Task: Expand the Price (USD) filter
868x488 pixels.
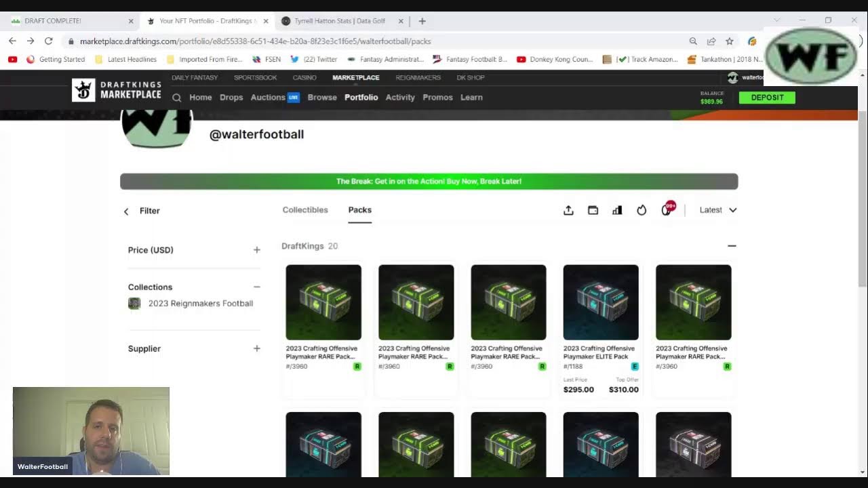Action: (x=257, y=250)
